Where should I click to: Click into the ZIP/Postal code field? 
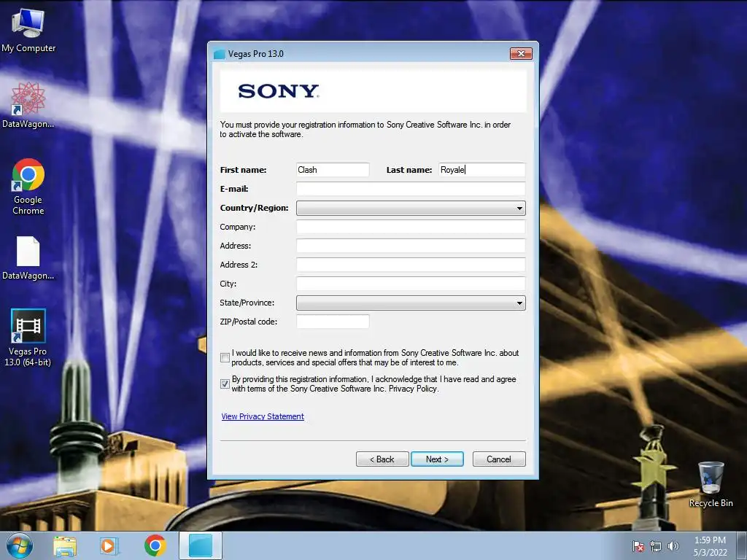point(333,322)
